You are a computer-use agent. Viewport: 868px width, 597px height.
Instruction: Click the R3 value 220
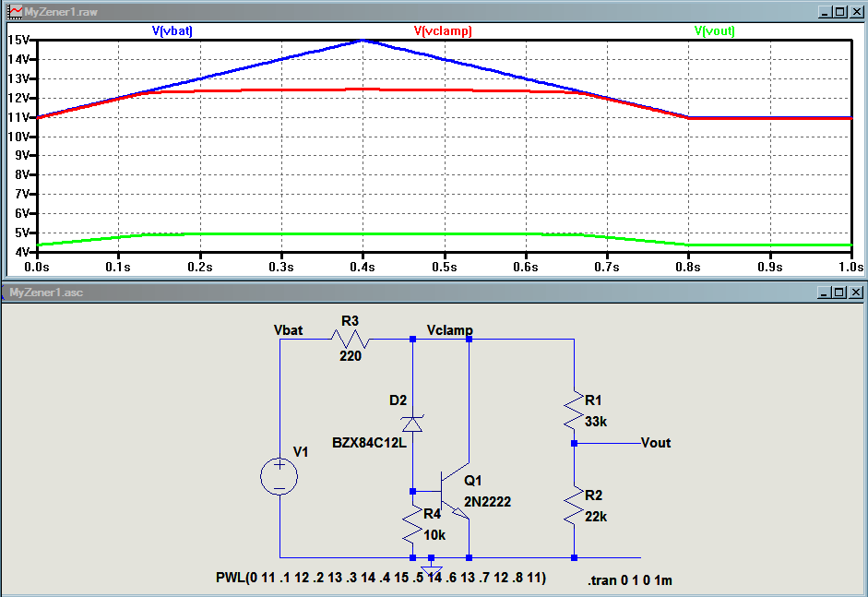click(x=351, y=356)
